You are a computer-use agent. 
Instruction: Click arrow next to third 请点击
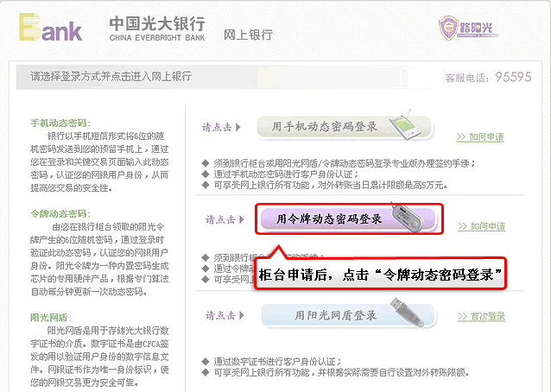pos(242,315)
